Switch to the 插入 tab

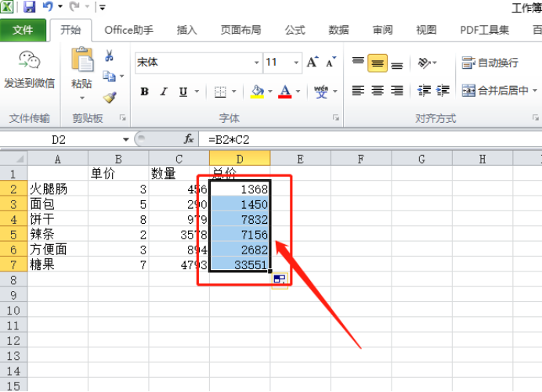click(186, 31)
